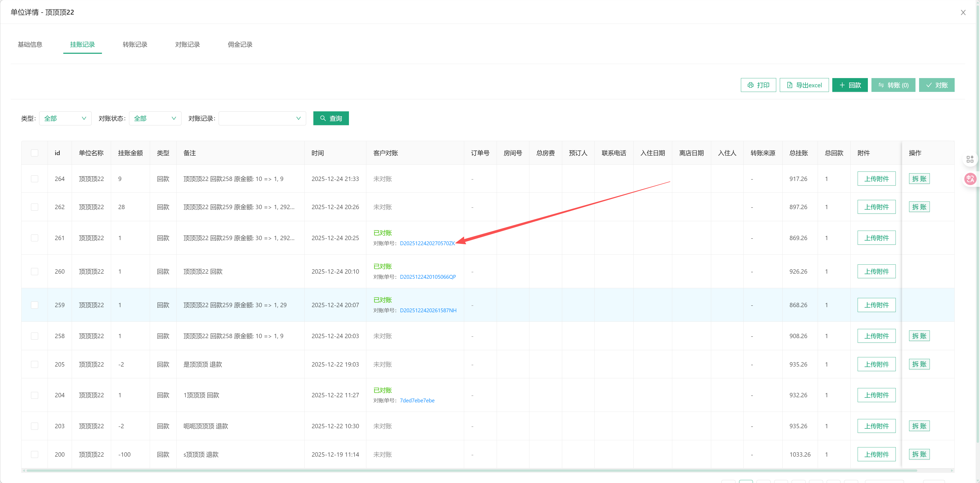This screenshot has height=483, width=980.
Task: Open the 对账记录 filter dropdown
Action: click(x=262, y=118)
